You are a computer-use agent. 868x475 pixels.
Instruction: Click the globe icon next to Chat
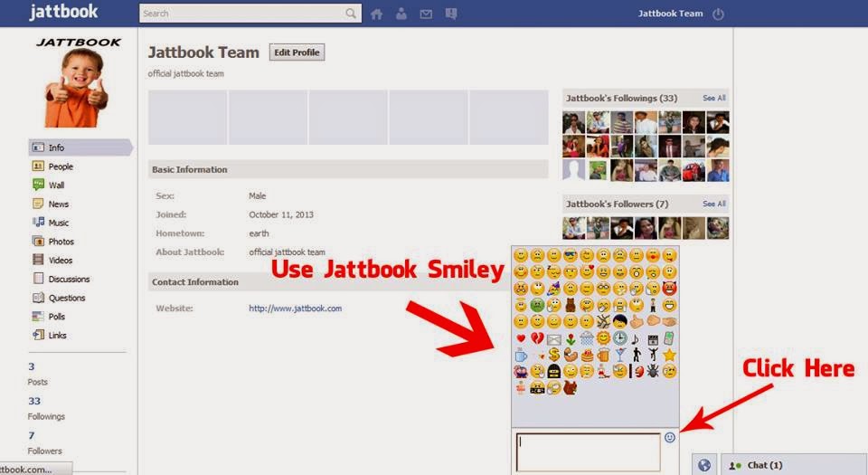click(x=704, y=465)
